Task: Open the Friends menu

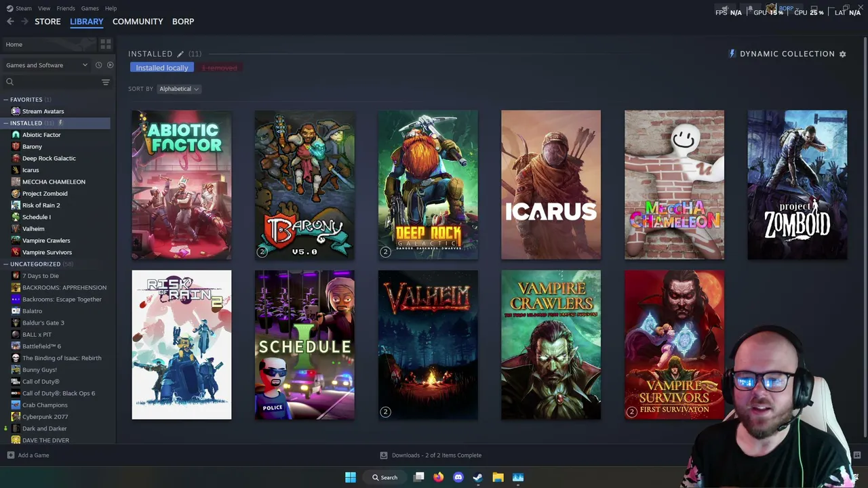Action: point(66,8)
